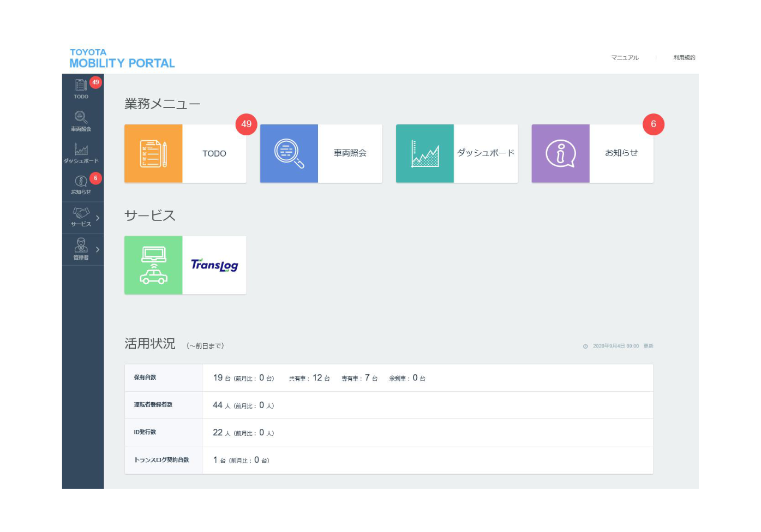Image resolution: width=761 pixels, height=532 pixels.
Task: Click the (〜前日まで) note
Action: (205, 346)
